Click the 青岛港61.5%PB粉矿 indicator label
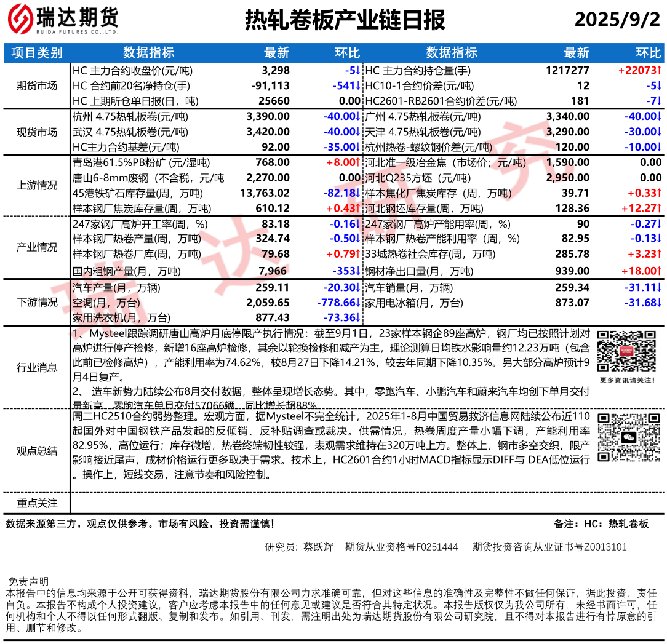Screen dimensions: 667x644 (141, 162)
